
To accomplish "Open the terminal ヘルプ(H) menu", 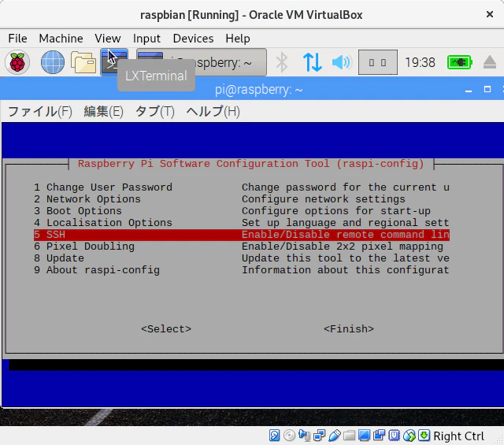I will (x=213, y=112).
